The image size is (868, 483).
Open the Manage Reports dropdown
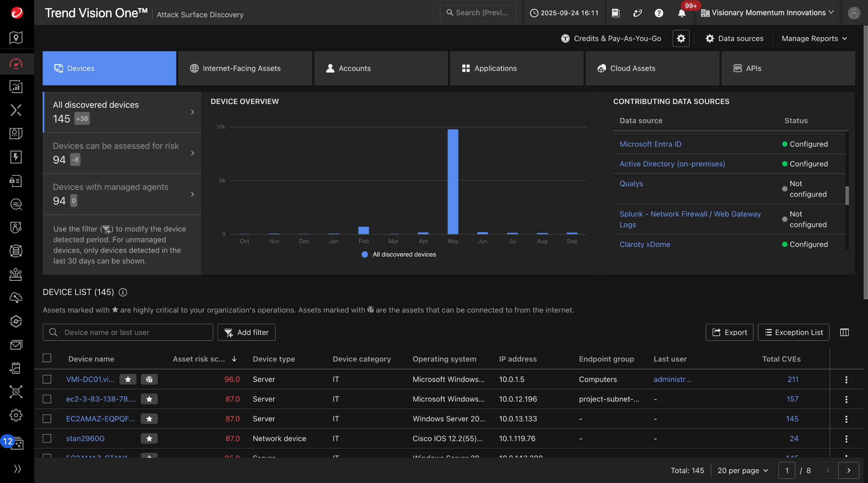814,38
